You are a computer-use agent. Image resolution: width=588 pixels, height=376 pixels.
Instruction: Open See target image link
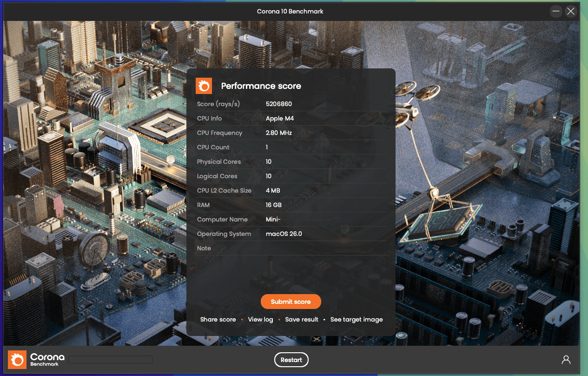click(x=357, y=319)
